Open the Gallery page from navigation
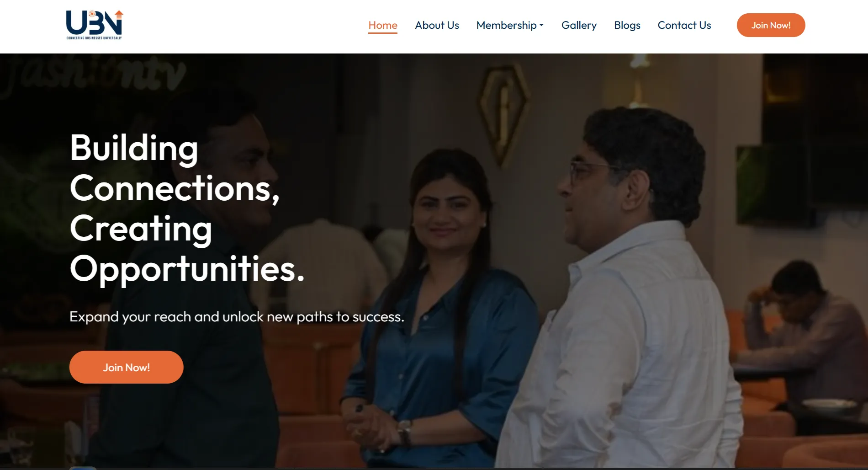868x470 pixels. pyautogui.click(x=579, y=25)
